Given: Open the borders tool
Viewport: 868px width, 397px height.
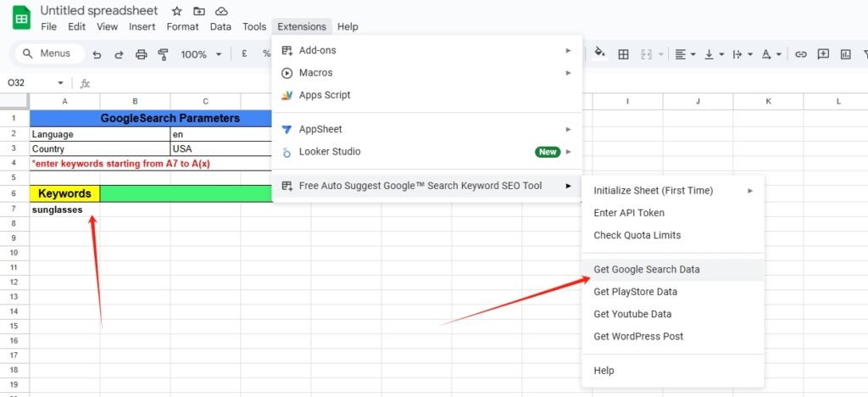Looking at the screenshot, I should [623, 54].
